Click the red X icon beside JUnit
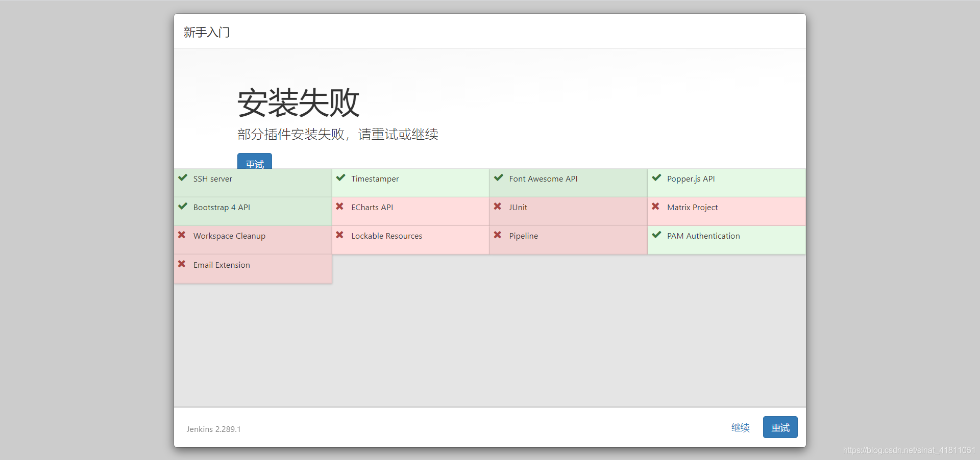 click(498, 207)
